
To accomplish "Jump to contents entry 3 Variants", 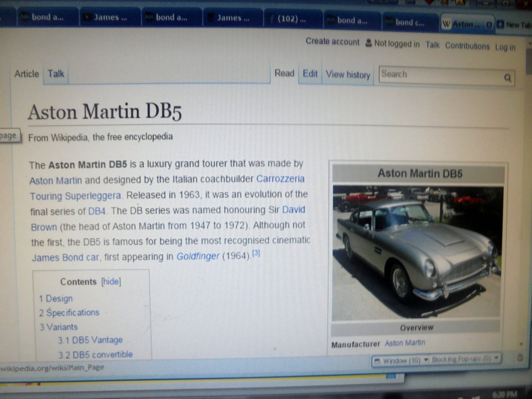I will click(58, 327).
